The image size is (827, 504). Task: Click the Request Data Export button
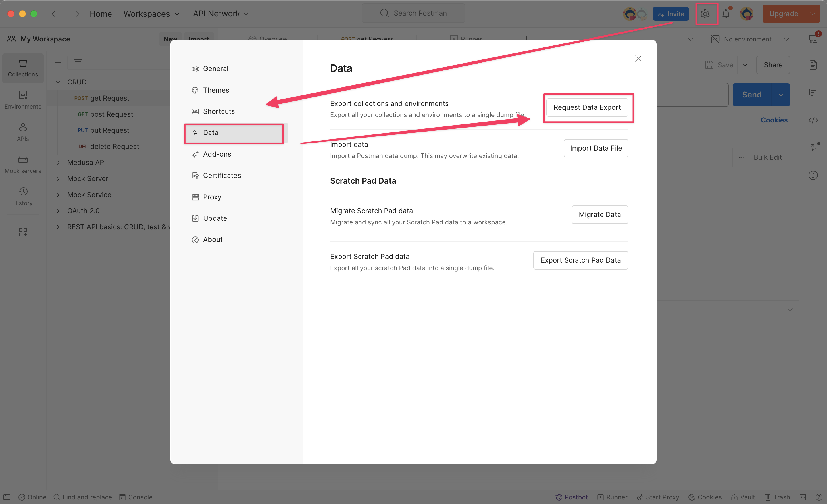click(587, 107)
